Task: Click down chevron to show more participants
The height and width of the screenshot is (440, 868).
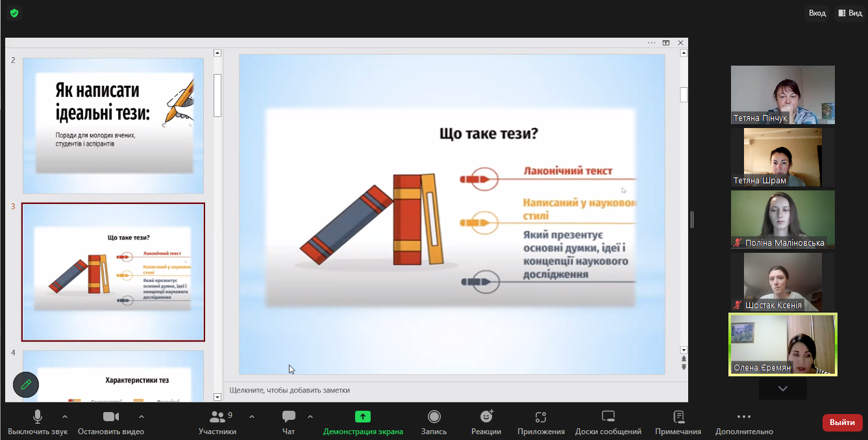Action: (783, 389)
